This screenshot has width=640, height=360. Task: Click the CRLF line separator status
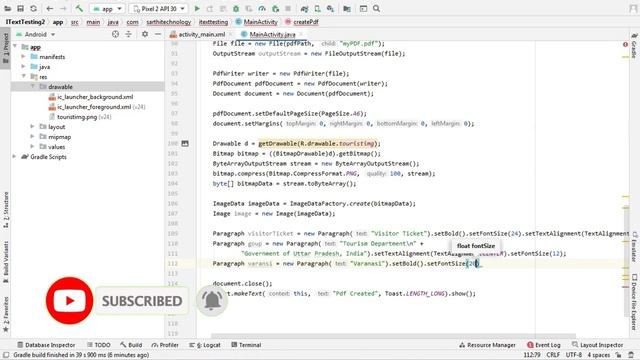point(553,355)
